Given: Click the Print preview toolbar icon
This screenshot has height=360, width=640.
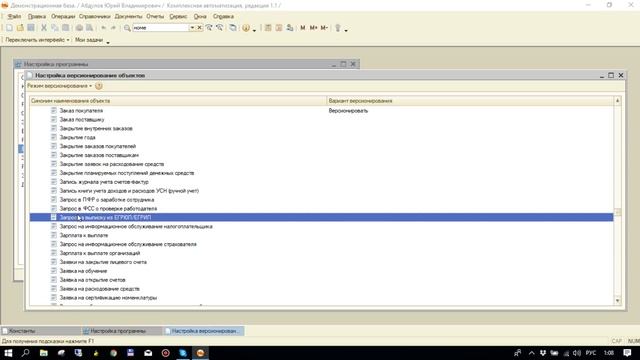Looking at the screenshot, I should click(89, 28).
